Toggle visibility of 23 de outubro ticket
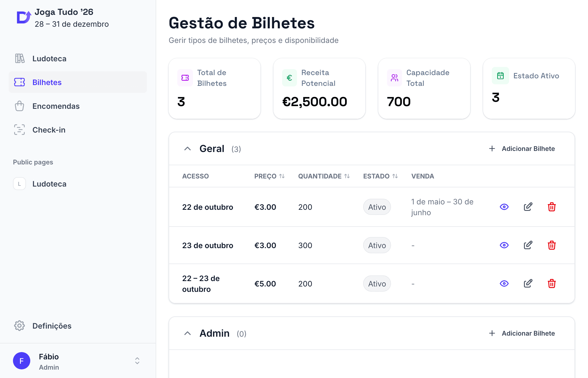588x378 pixels. 504,245
